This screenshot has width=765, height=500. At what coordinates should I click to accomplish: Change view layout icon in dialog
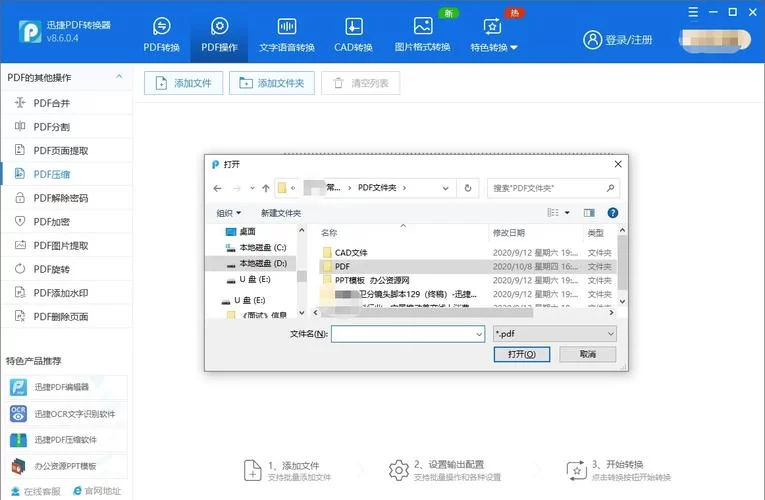tap(553, 213)
